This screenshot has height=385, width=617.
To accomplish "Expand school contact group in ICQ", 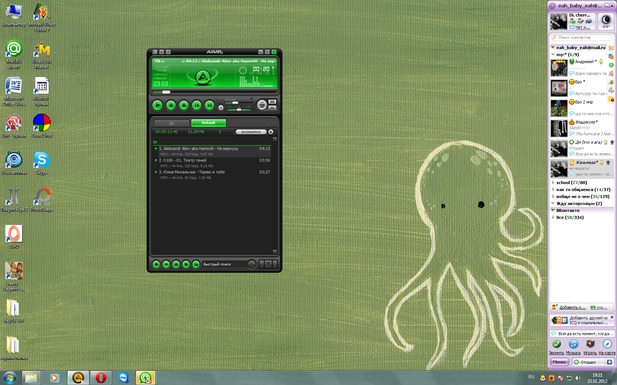I will 553,183.
